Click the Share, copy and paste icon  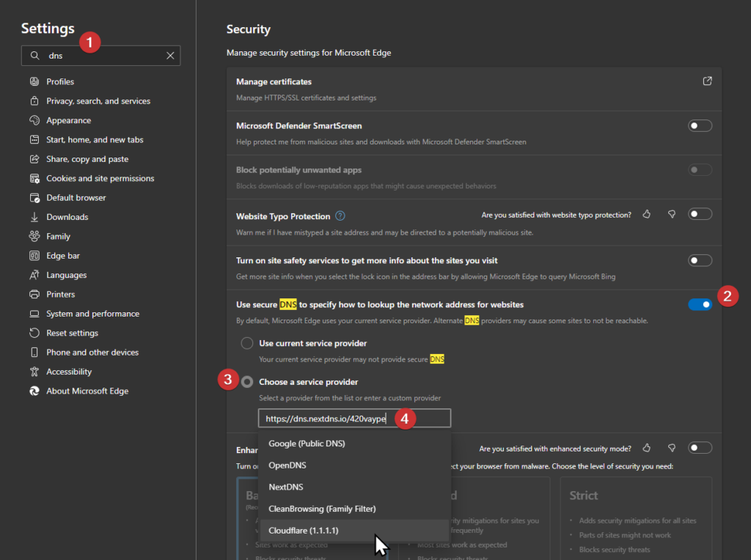34,159
